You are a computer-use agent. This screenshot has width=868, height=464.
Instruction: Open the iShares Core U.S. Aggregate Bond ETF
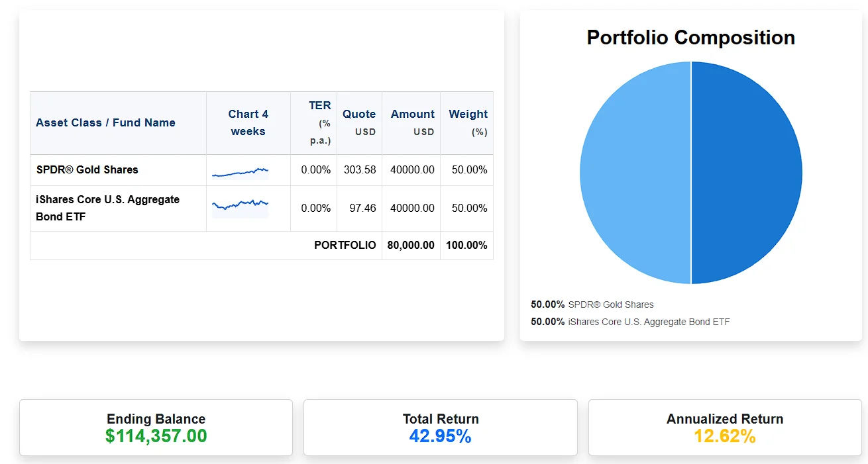coord(107,208)
